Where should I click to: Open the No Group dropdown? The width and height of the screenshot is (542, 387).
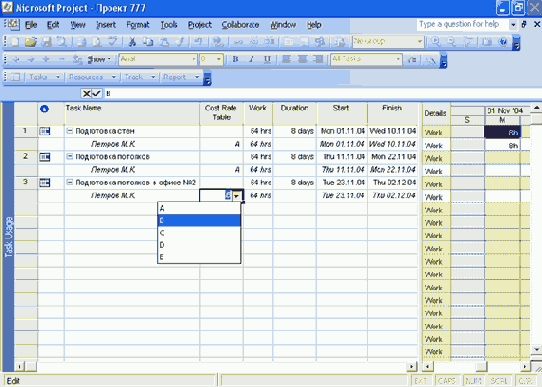(419, 42)
